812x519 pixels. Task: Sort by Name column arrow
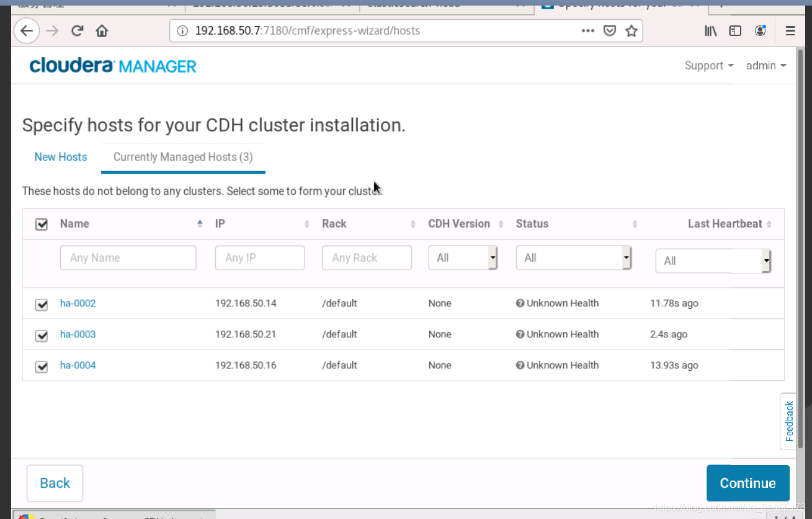pyautogui.click(x=200, y=224)
